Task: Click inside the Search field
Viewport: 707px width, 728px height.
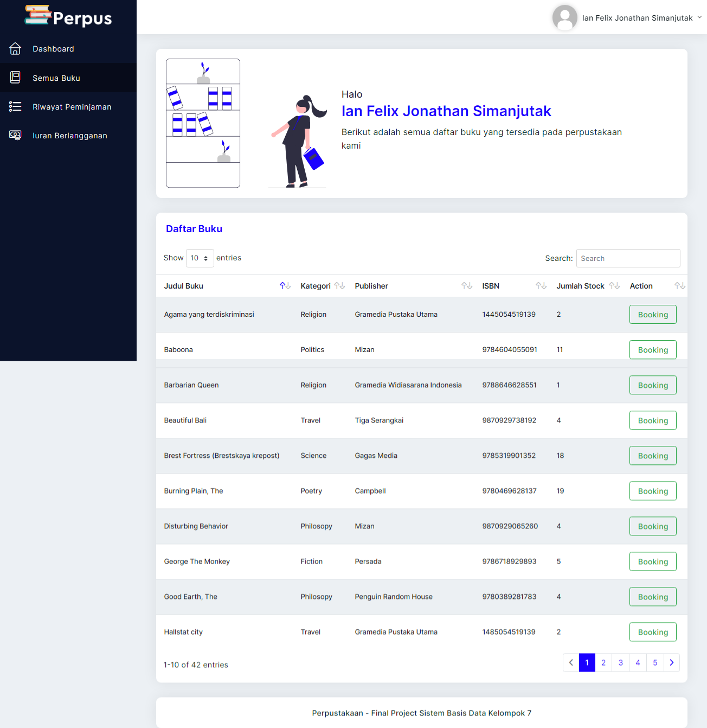Action: click(628, 258)
